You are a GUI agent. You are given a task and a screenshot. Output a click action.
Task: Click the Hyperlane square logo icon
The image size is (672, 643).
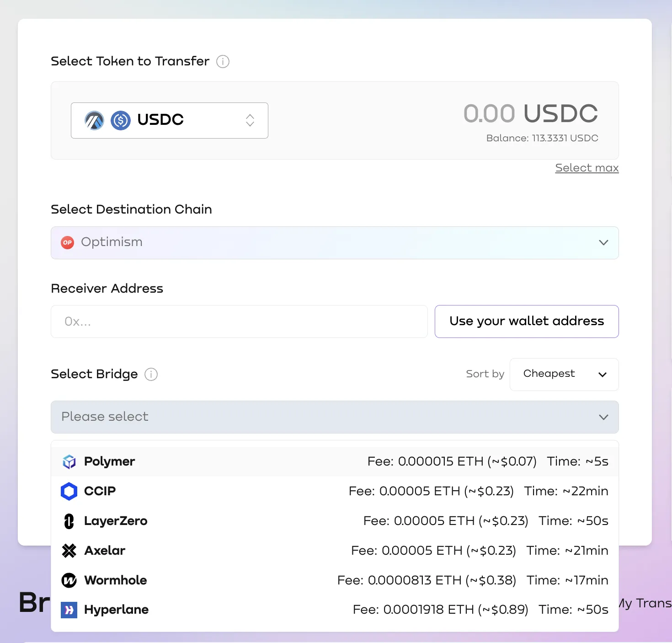point(69,610)
